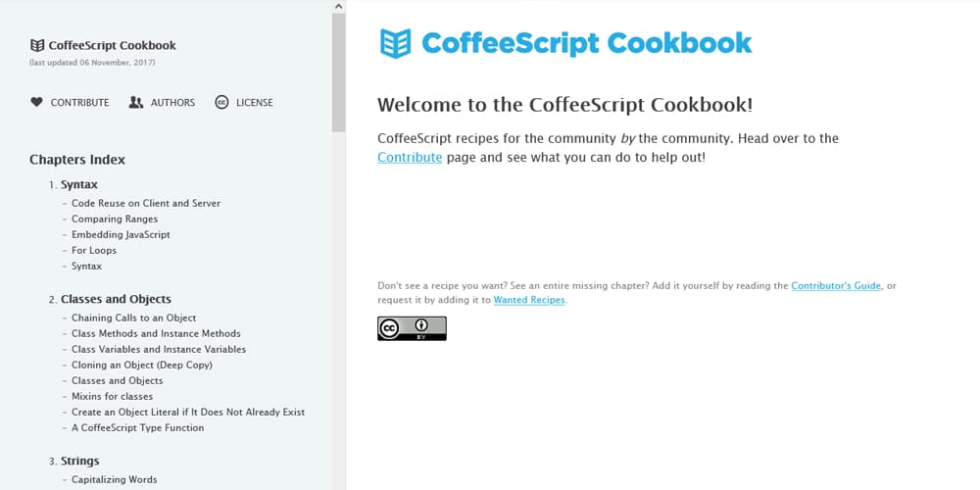Open Code Reuse on Client and Server
The image size is (980, 490).
coord(146,203)
